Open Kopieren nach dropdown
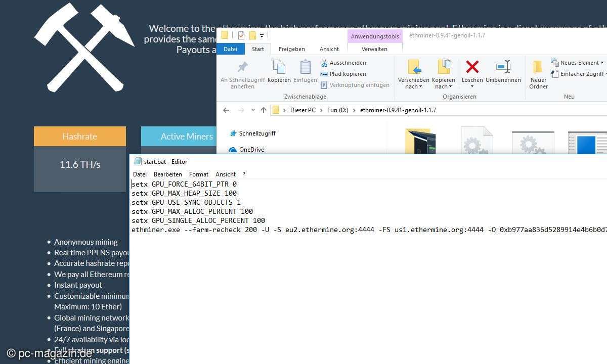This screenshot has width=607, height=364. 444,74
